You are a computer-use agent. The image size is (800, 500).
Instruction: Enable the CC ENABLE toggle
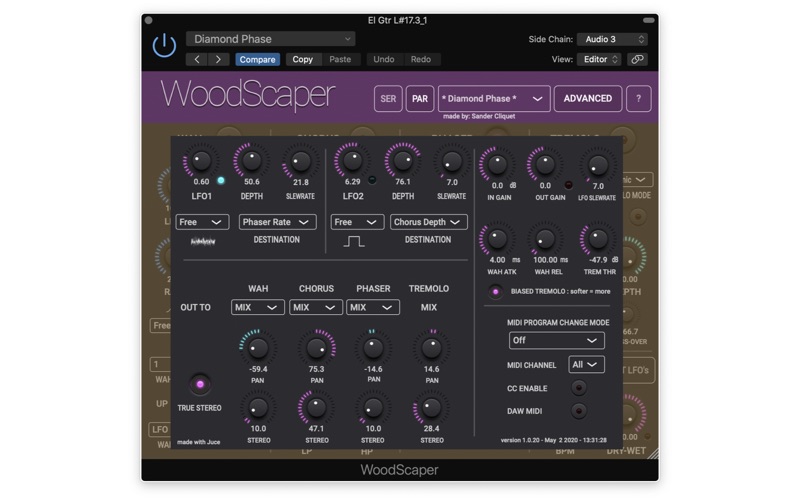[x=579, y=388]
